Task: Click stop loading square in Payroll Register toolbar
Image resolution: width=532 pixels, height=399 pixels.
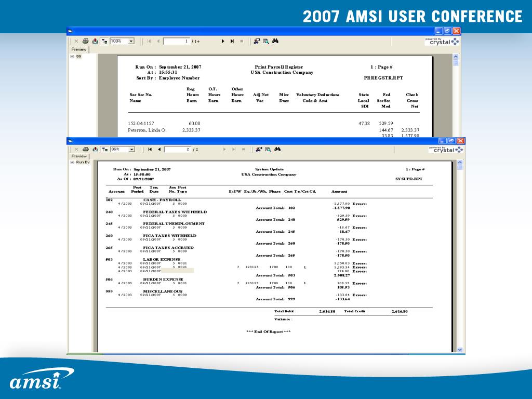Action: pyautogui.click(x=242, y=41)
